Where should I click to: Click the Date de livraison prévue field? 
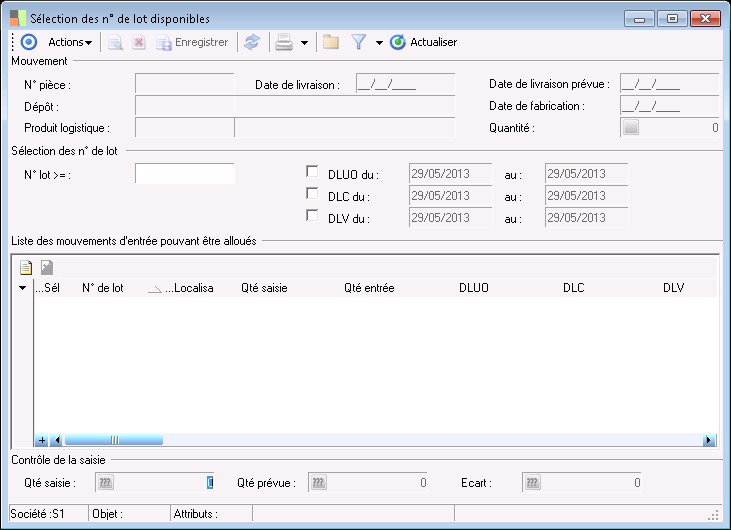click(669, 84)
